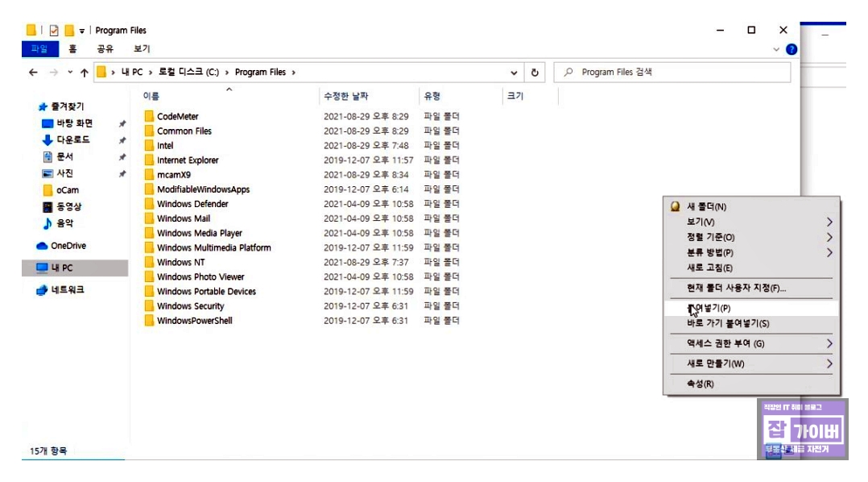
Task: Refresh the Program Files folder view
Action: click(x=535, y=72)
